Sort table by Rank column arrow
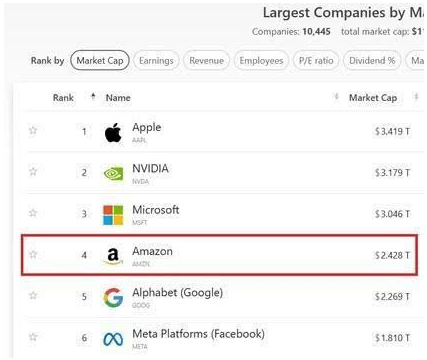The width and height of the screenshot is (427, 360). (x=93, y=97)
